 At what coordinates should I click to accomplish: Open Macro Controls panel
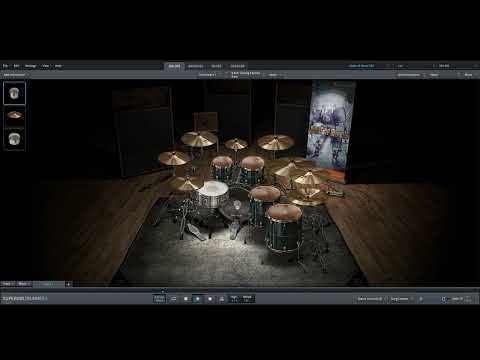[x=370, y=299]
